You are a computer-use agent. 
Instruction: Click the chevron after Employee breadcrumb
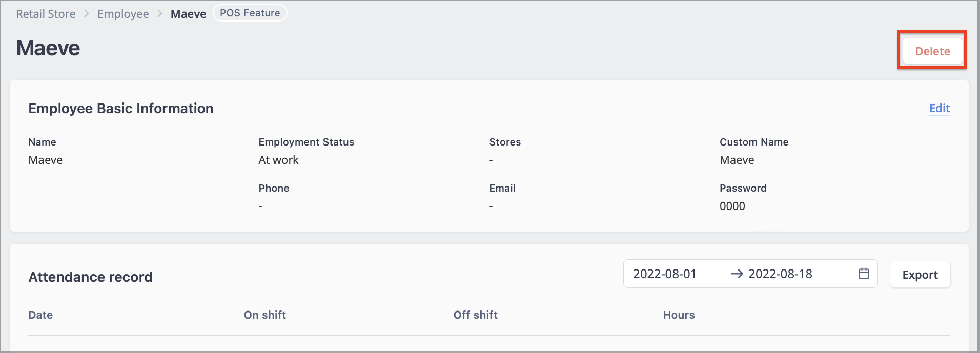160,14
